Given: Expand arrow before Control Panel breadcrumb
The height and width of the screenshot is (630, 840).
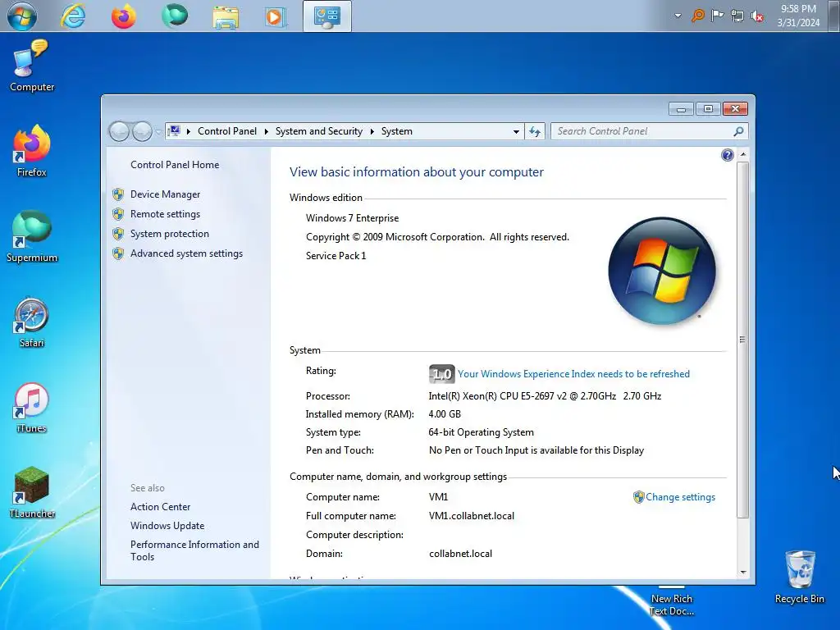Looking at the screenshot, I should (189, 131).
